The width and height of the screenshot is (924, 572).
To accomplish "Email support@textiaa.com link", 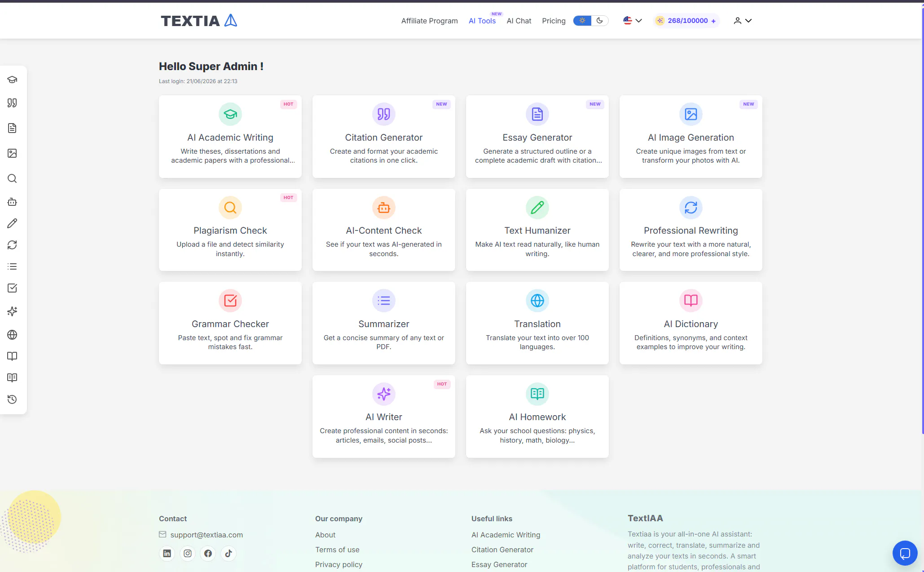I will (x=207, y=535).
